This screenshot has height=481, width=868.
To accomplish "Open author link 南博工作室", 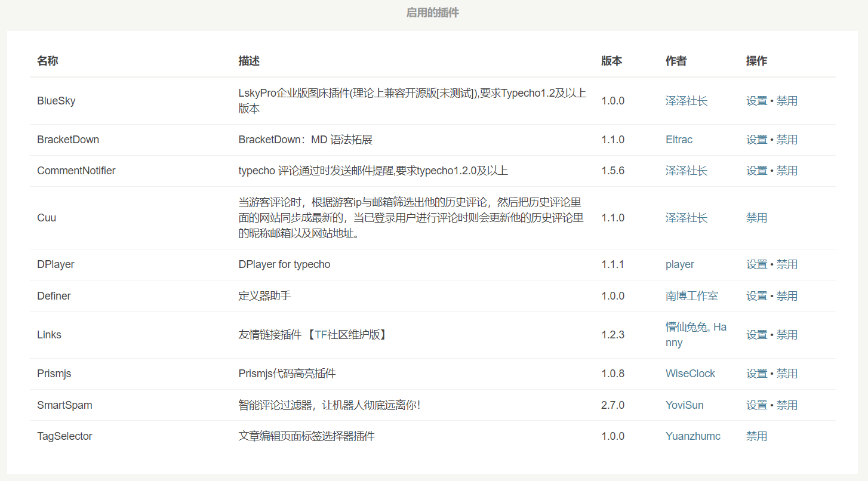I will coord(692,296).
